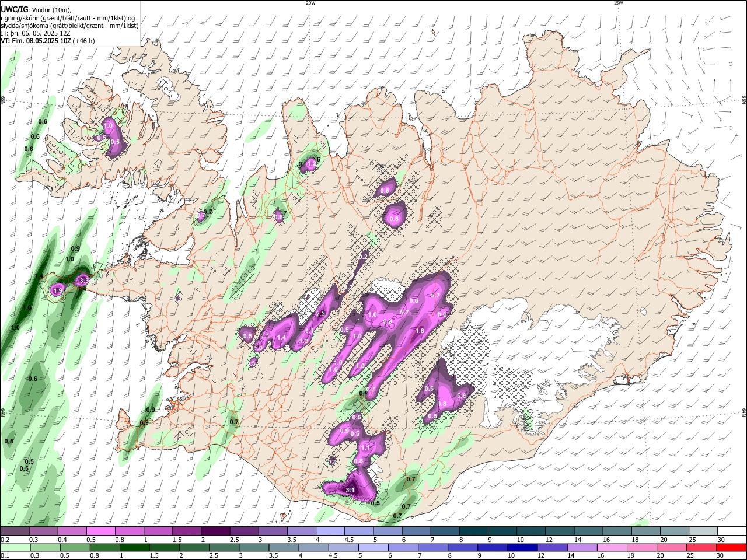This screenshot has height=560, width=747.
Task: Click the '1.9' precipitation value on the map
Action: (57, 290)
